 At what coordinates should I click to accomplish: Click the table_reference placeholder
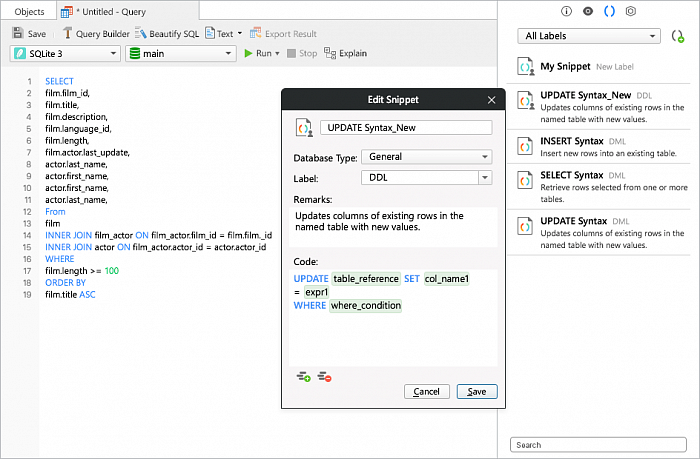[366, 279]
